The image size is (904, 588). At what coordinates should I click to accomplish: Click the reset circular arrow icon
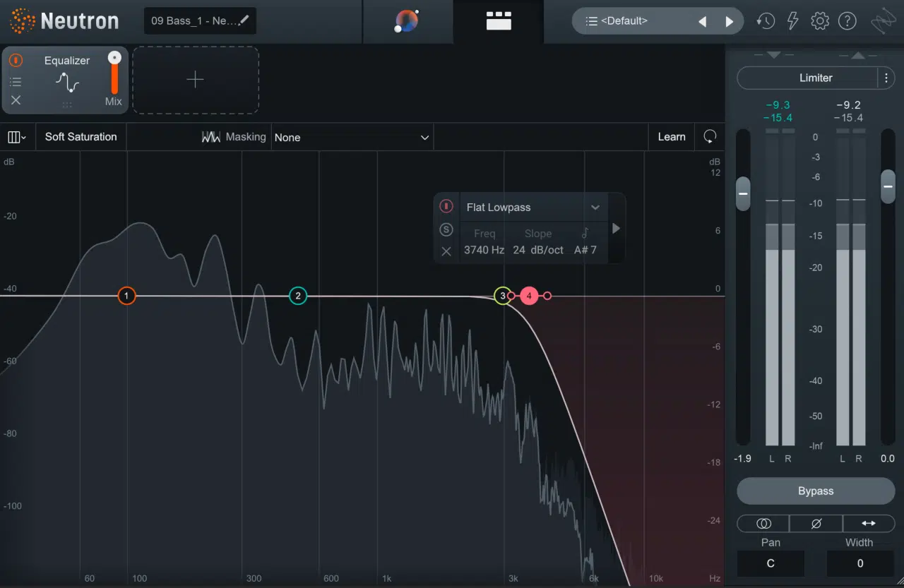point(710,137)
